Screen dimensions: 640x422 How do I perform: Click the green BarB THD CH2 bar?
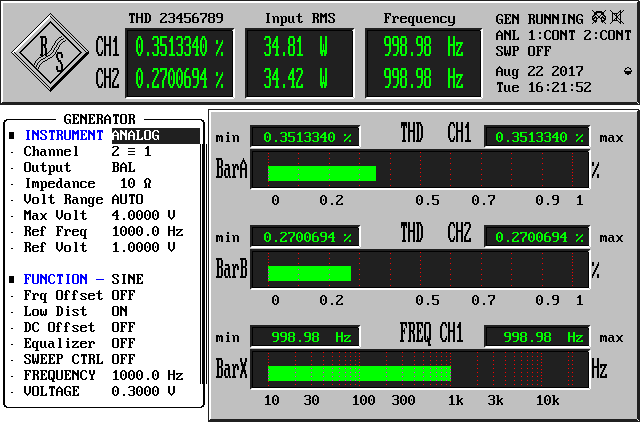point(309,273)
